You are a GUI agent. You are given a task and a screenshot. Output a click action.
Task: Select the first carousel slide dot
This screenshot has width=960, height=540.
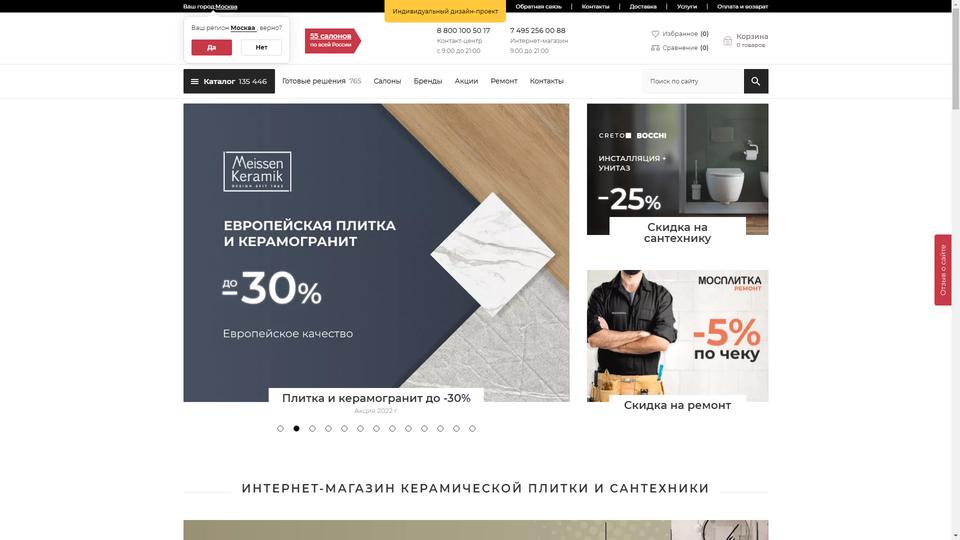click(x=280, y=429)
